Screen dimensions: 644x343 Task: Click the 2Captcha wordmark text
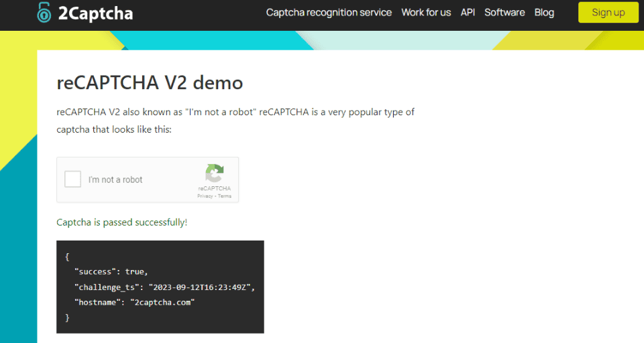click(x=96, y=13)
